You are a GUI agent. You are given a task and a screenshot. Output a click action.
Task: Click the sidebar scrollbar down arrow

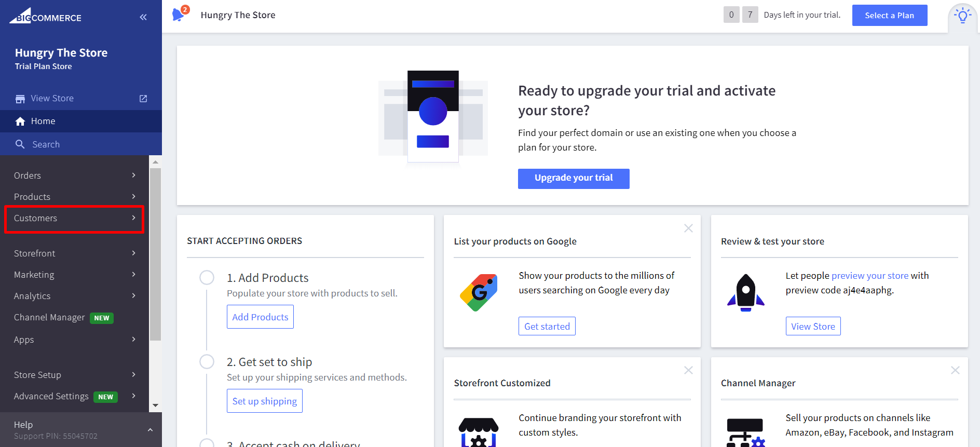155,405
